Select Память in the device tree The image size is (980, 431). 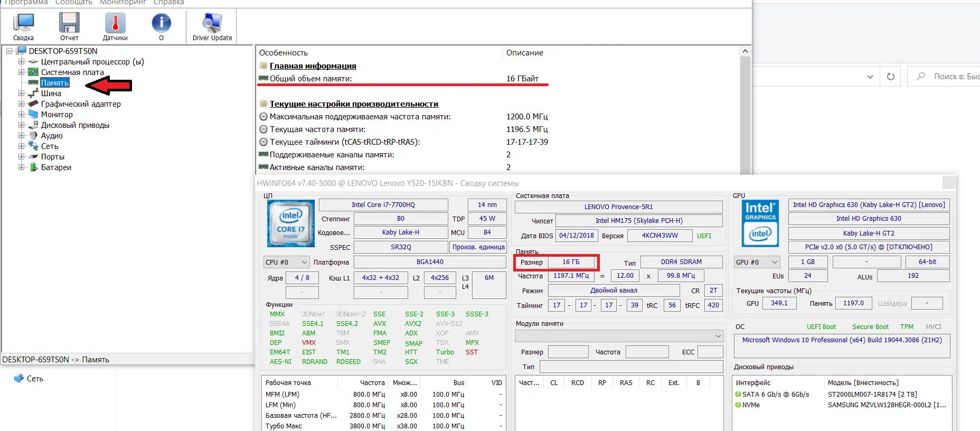55,83
